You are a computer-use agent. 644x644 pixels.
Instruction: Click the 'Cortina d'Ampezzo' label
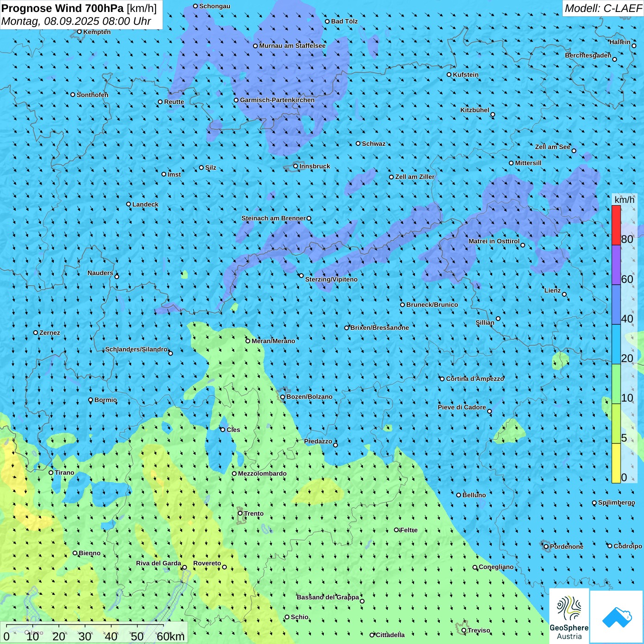pos(475,379)
